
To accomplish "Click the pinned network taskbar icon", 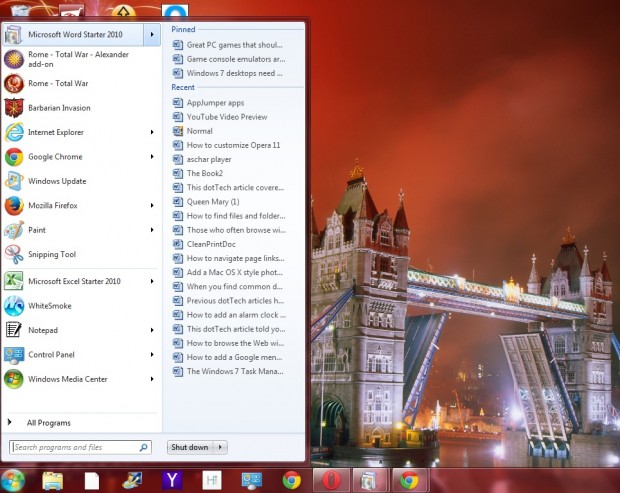I will click(x=132, y=481).
